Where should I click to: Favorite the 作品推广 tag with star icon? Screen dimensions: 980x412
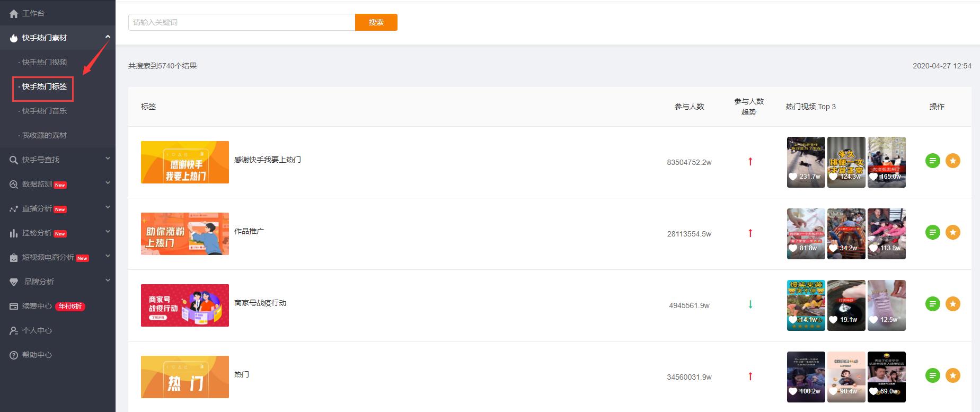click(x=953, y=232)
